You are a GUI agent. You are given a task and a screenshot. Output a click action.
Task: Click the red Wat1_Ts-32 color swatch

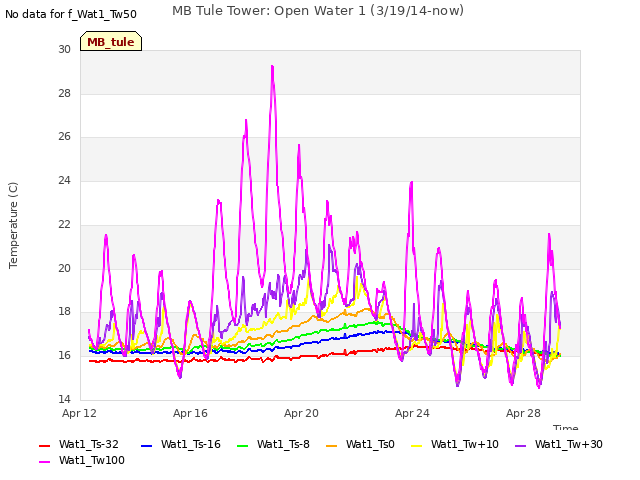(44, 445)
